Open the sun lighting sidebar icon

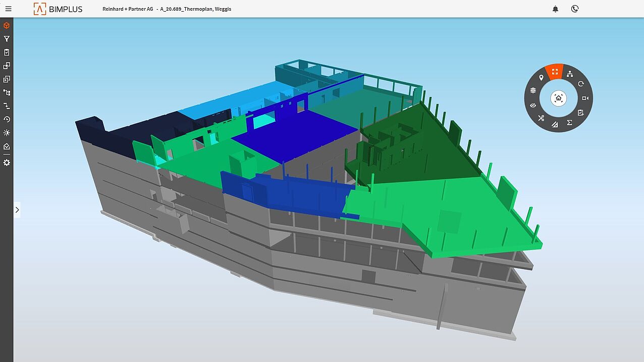(7, 133)
